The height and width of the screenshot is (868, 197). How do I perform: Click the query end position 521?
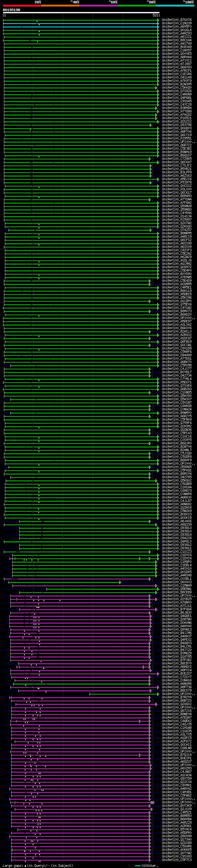(155, 15)
